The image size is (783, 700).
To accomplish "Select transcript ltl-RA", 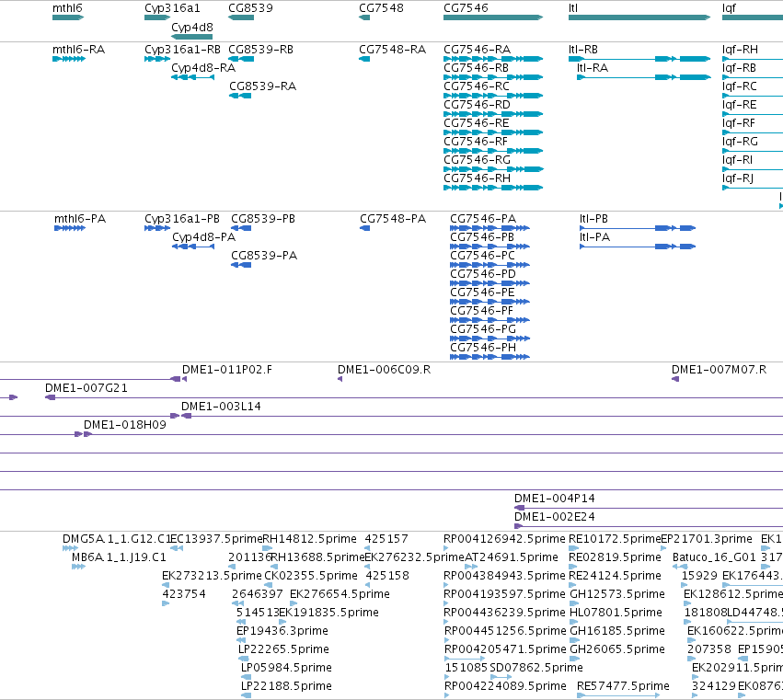I will (644, 77).
